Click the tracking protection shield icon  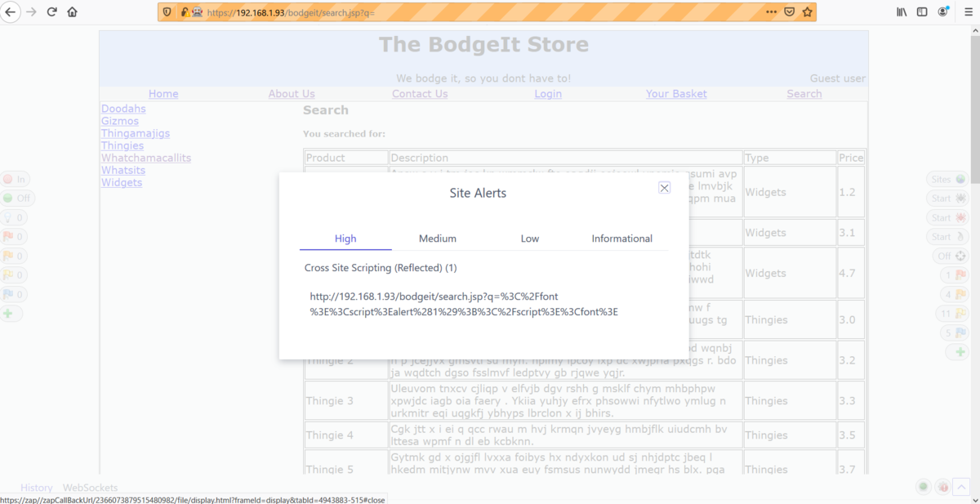(167, 12)
